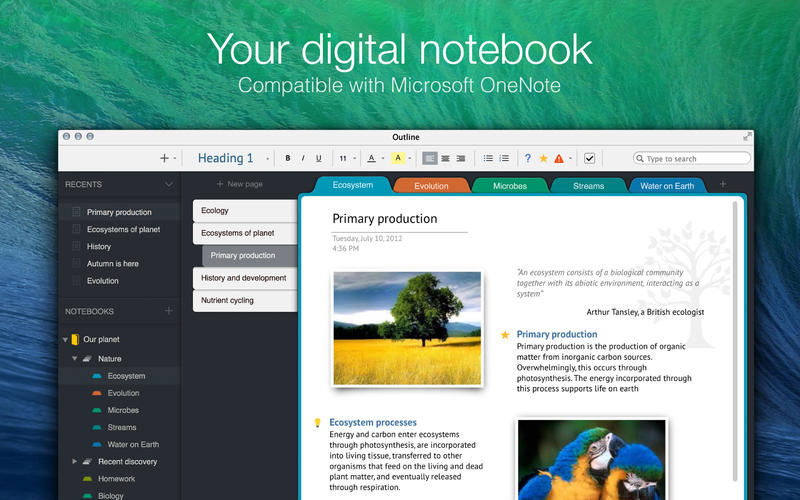The image size is (800, 500).
Task: Apply the red warning tag
Action: click(x=559, y=159)
